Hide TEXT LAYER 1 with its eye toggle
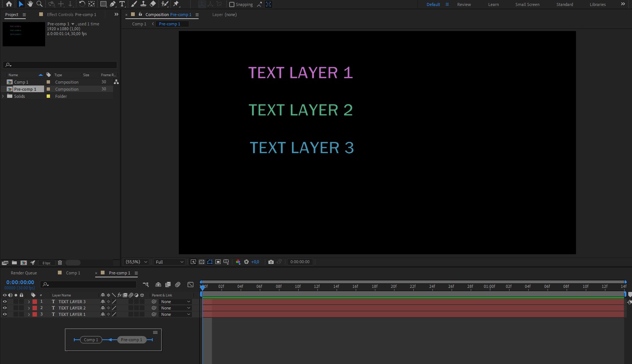 point(5,314)
